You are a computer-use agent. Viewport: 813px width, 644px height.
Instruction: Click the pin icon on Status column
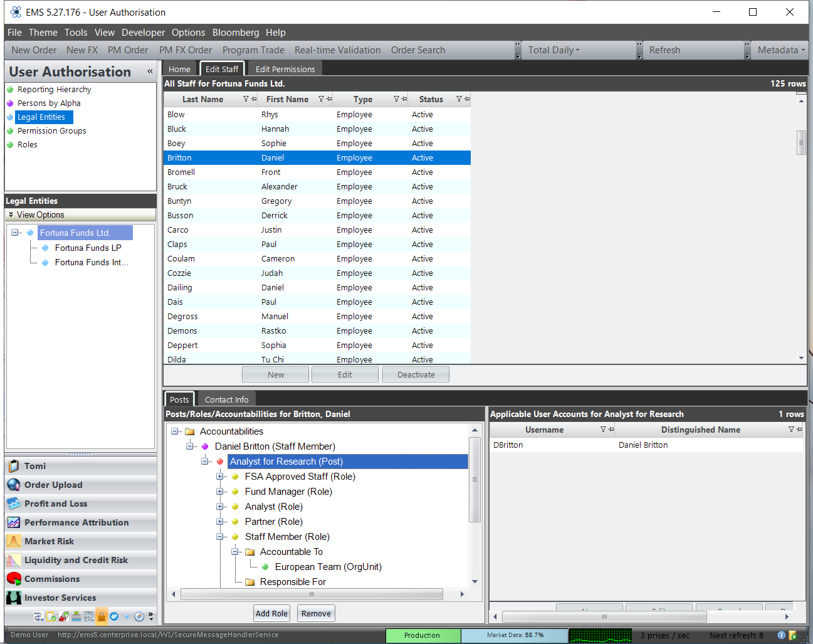tap(467, 99)
